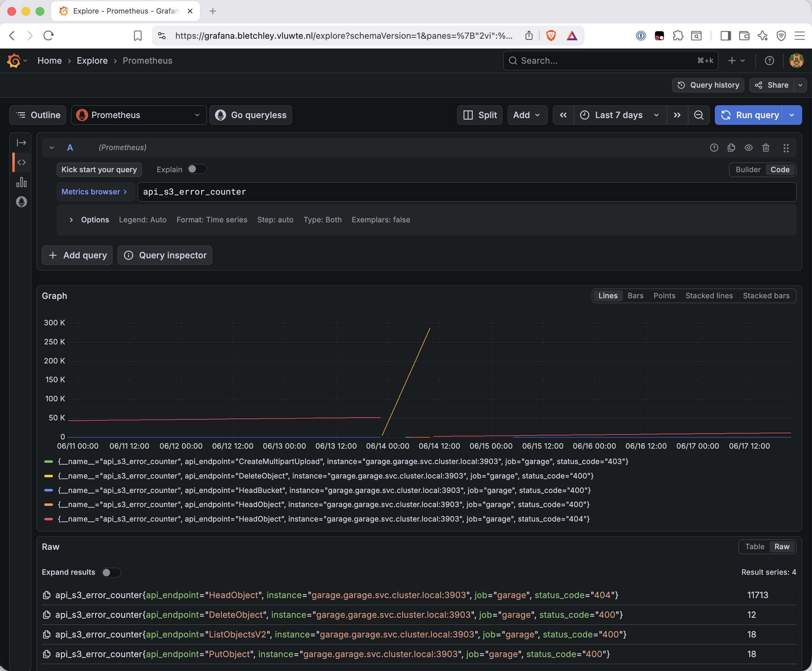Hide query A response with eye icon
This screenshot has width=812, height=671.
click(x=749, y=148)
